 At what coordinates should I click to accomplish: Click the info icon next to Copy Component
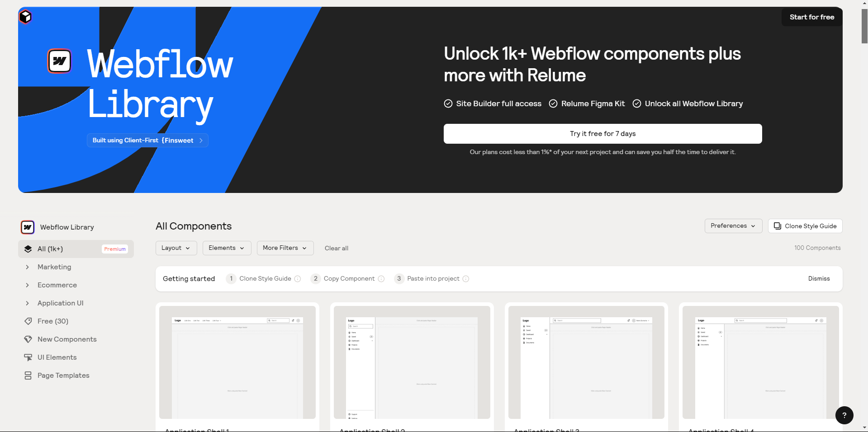click(381, 279)
